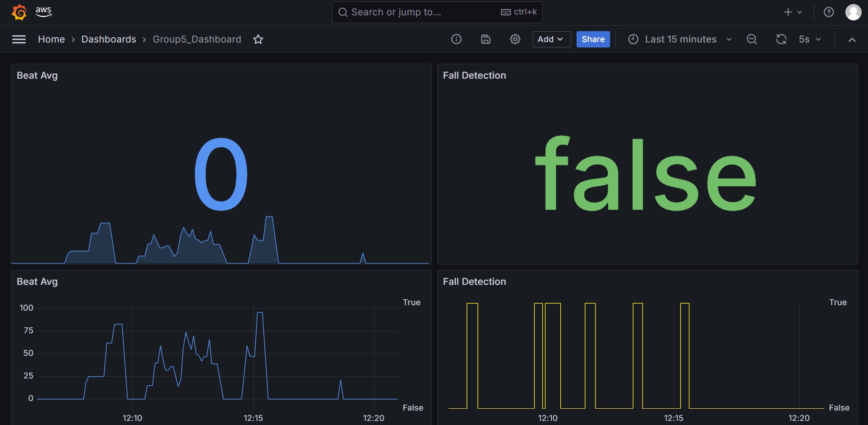Viewport: 868px width, 425px height.
Task: Navigate to Dashboards via breadcrumb
Action: (x=109, y=39)
